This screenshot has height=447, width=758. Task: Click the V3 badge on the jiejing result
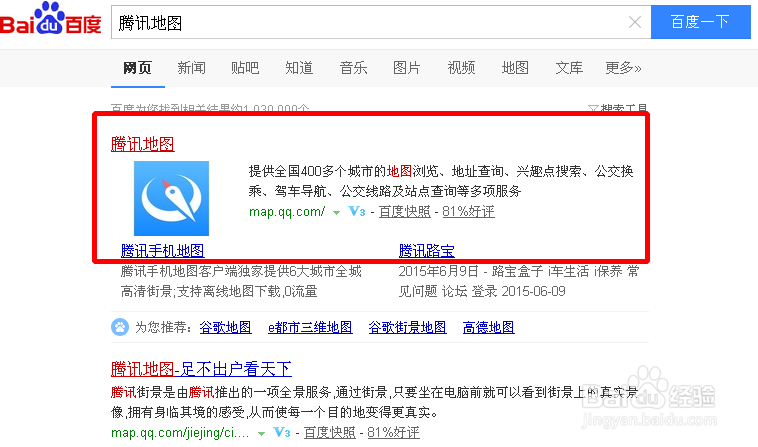pos(282,432)
